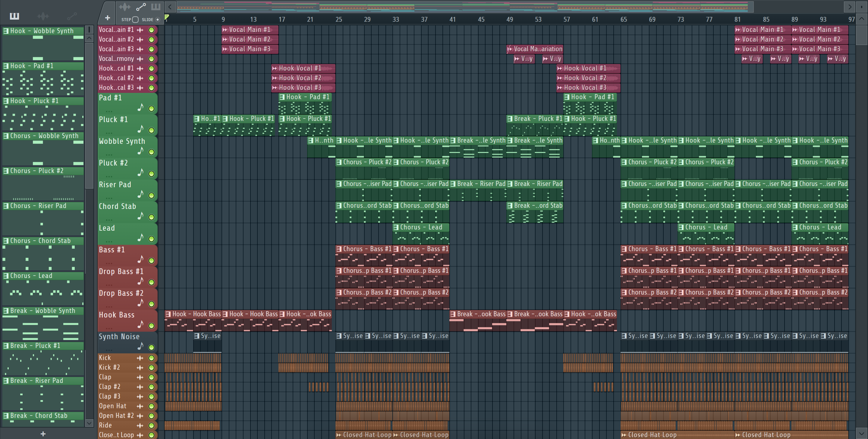Click the note icon on Wobble Synth track
This screenshot has width=868, height=439.
[140, 151]
